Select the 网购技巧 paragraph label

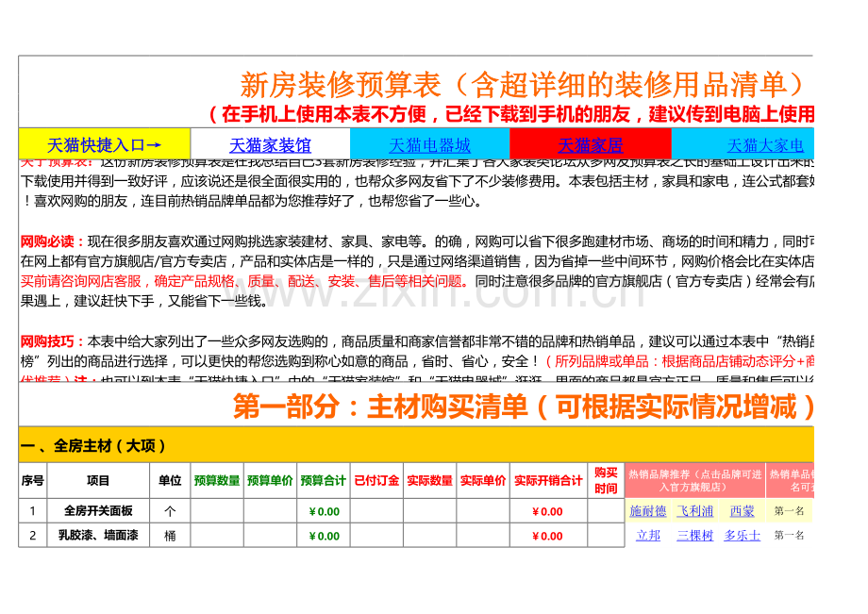[x=51, y=340]
